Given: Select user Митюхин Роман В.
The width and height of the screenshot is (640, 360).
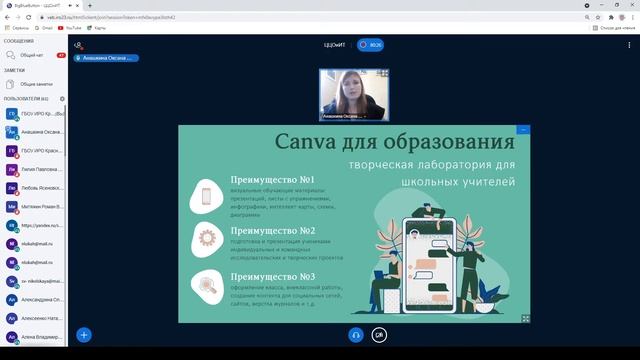Looking at the screenshot, I should point(34,207).
